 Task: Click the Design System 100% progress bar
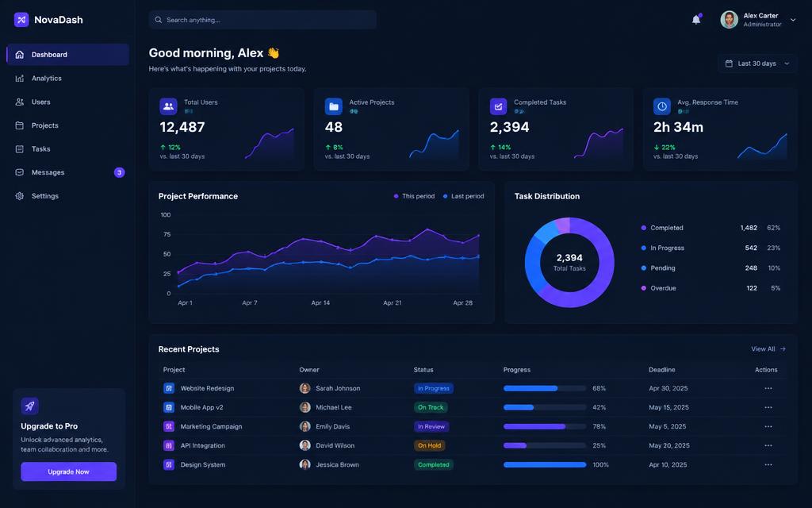tap(545, 464)
